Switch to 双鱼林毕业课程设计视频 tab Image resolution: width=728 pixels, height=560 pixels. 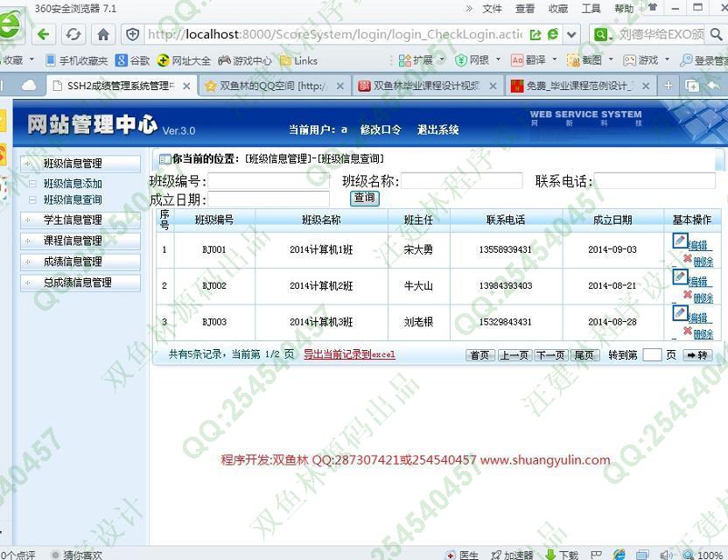pos(426,86)
